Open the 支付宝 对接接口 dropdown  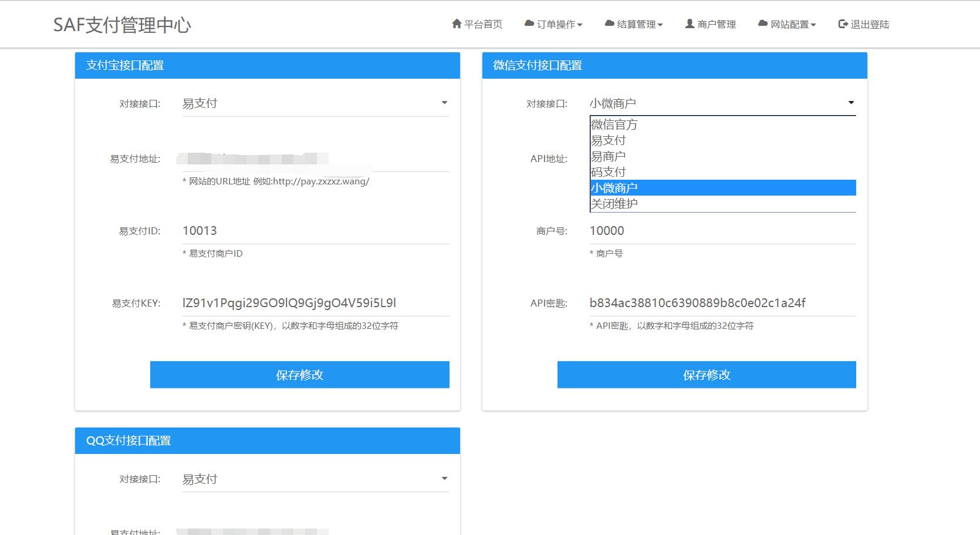(x=316, y=103)
